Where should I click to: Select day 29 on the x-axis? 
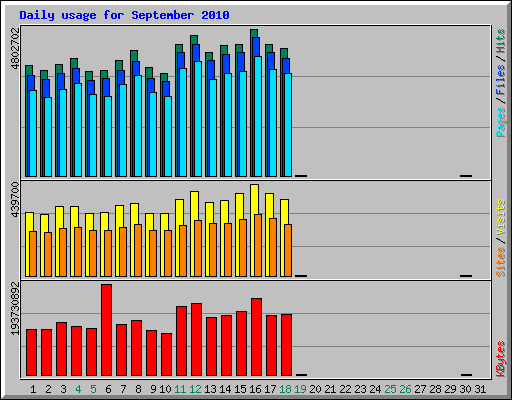click(450, 389)
